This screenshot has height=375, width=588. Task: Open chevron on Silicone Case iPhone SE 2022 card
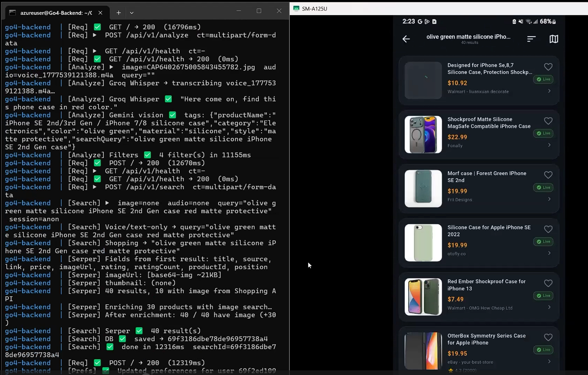549,253
